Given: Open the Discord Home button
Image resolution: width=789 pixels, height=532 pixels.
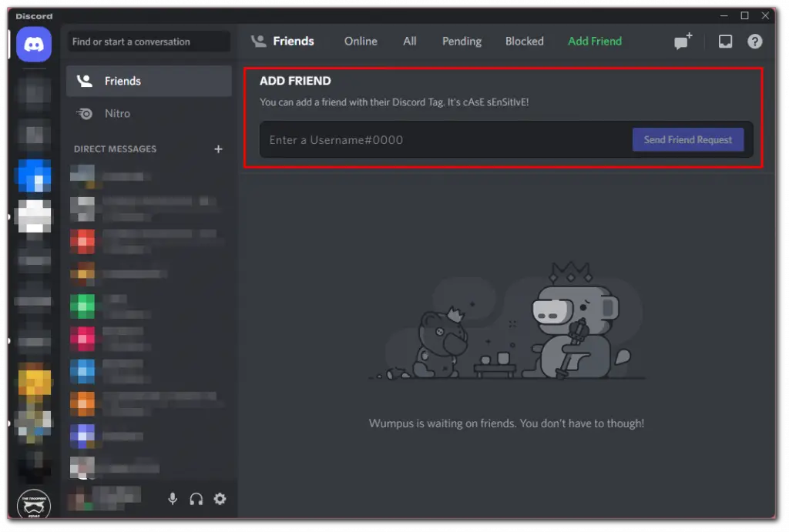Looking at the screenshot, I should pos(32,44).
